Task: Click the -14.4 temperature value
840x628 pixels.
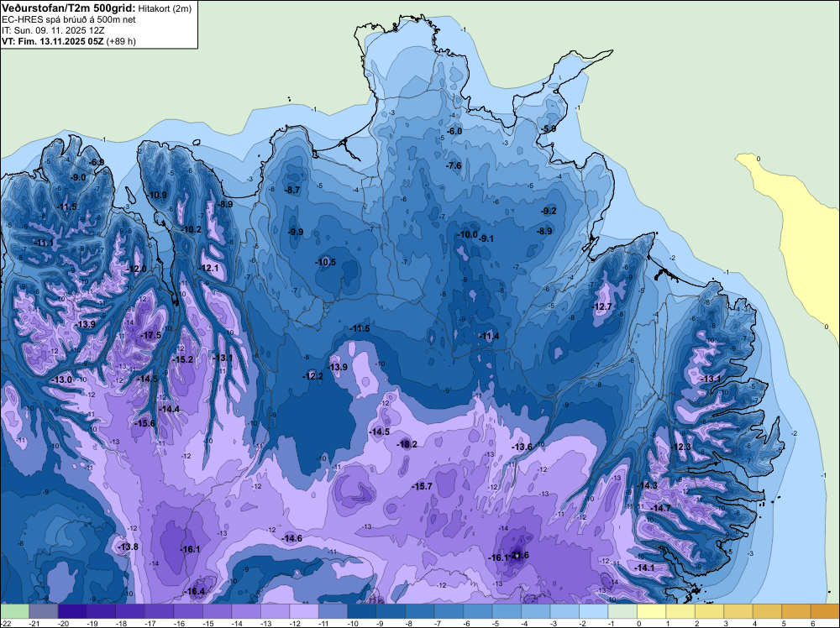Action: tap(170, 409)
